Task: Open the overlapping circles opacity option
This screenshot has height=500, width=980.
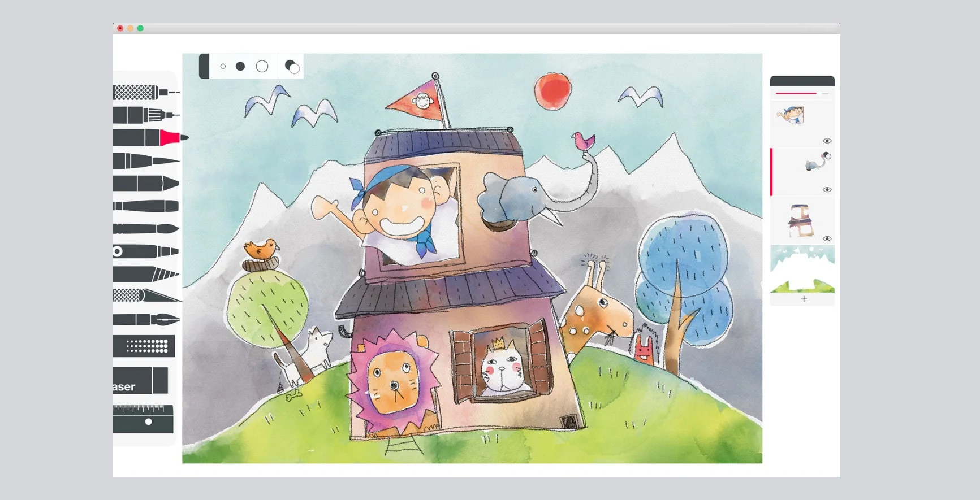Action: 292,67
